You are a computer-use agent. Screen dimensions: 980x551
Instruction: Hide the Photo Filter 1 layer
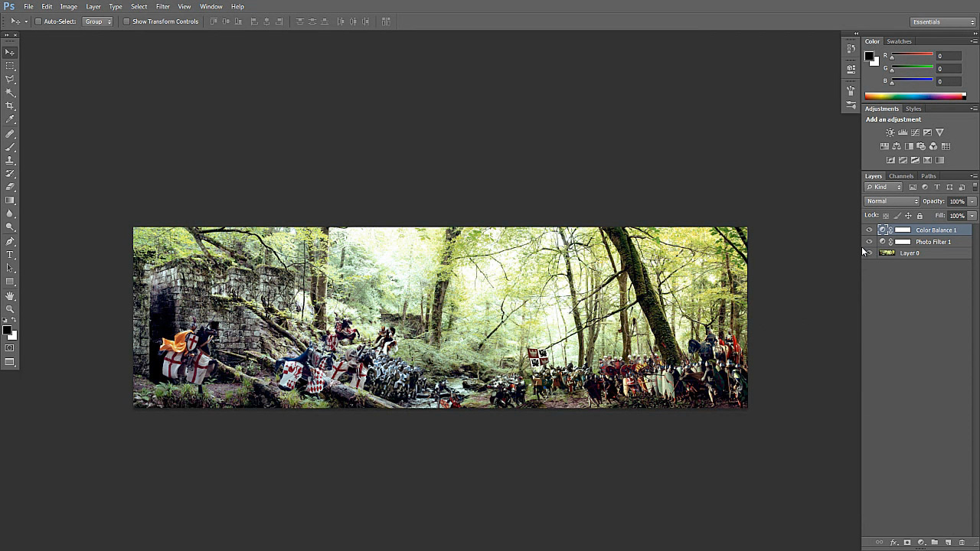(x=869, y=242)
